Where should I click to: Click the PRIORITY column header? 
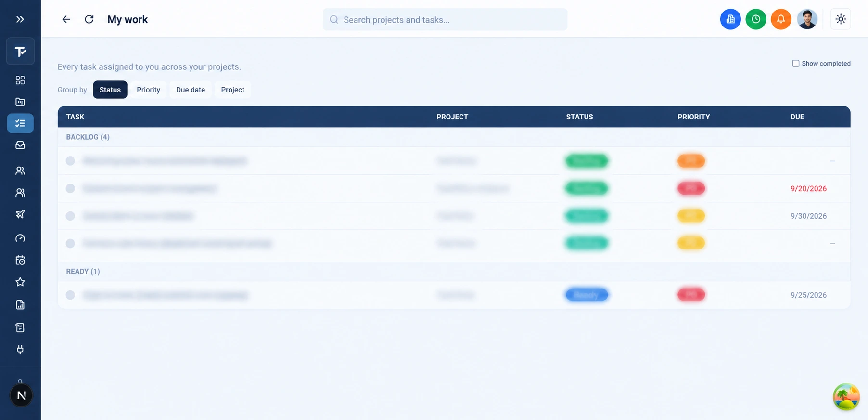694,117
